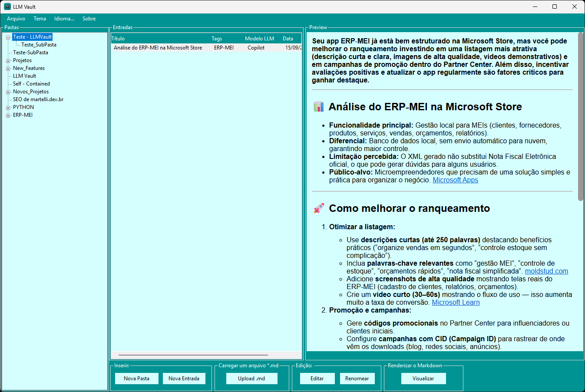Viewport: 585px width, 392px height.
Task: Expand the Projetos folder
Action: pos(8,61)
